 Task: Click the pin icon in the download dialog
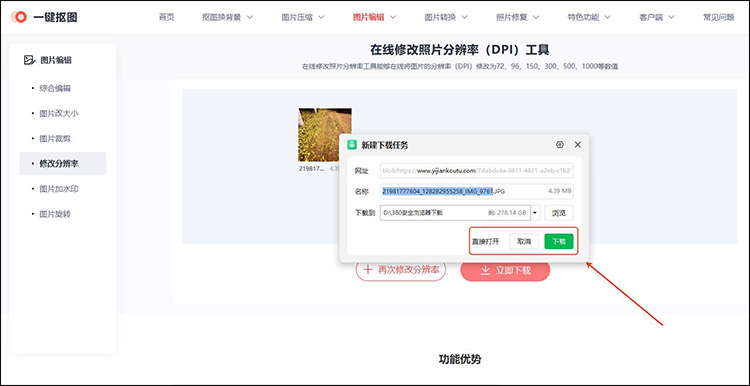(560, 145)
